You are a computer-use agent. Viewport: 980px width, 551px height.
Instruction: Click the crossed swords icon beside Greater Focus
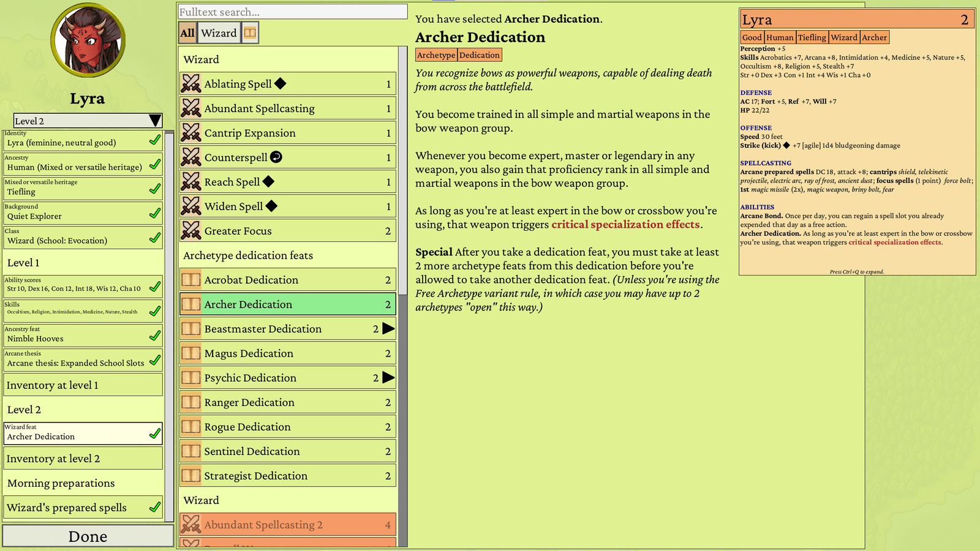(x=191, y=231)
